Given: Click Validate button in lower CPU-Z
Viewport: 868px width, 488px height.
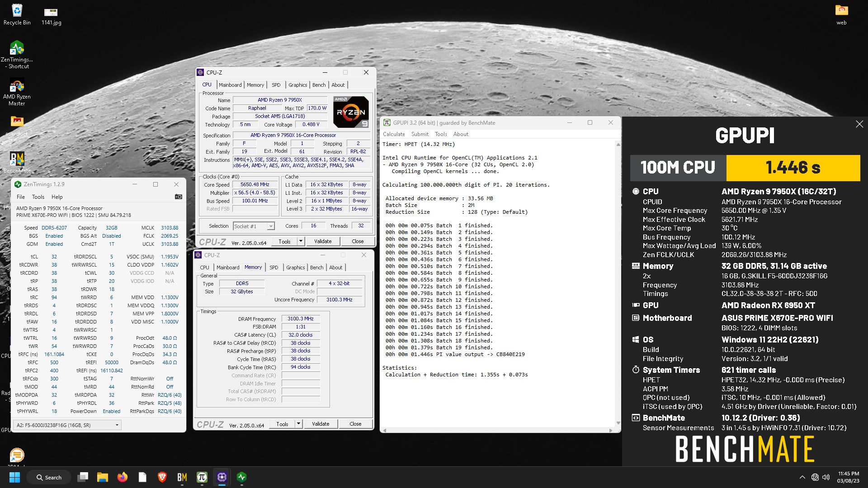Looking at the screenshot, I should [x=321, y=424].
